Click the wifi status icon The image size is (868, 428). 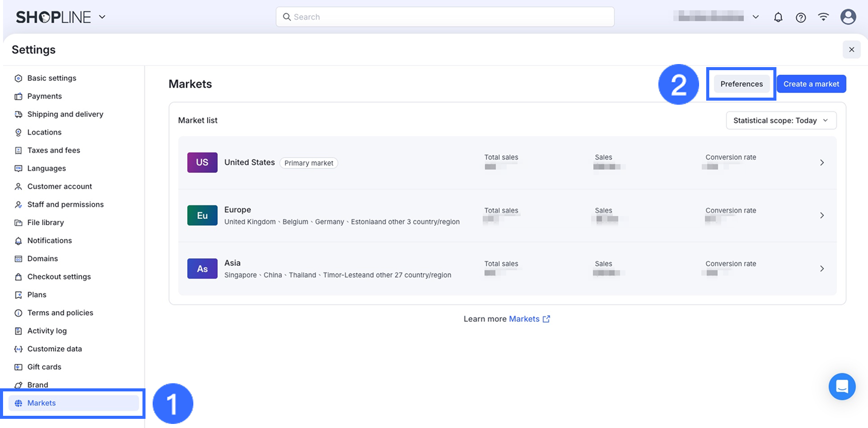(x=823, y=17)
